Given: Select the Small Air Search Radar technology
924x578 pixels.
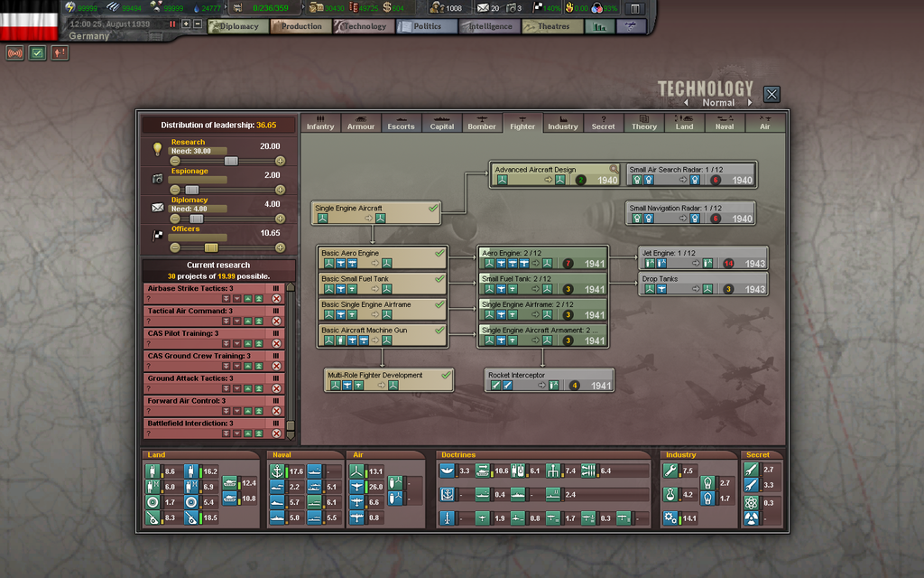Looking at the screenshot, I should pyautogui.click(x=690, y=175).
